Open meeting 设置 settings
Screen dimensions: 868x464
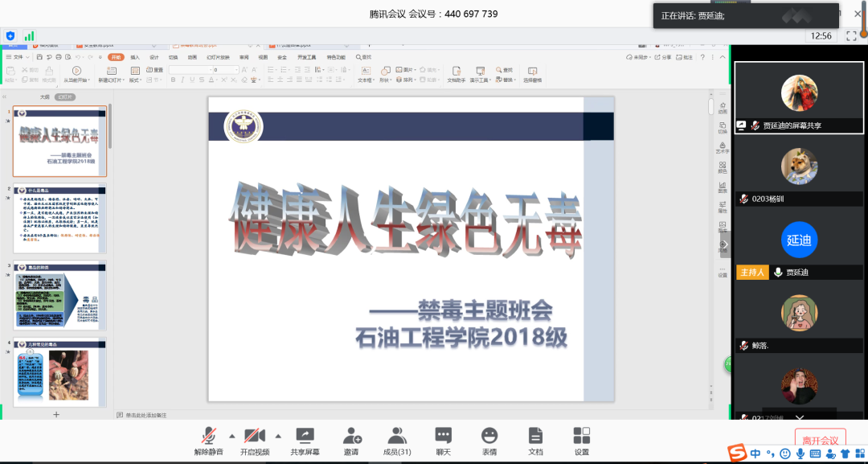[x=581, y=441]
